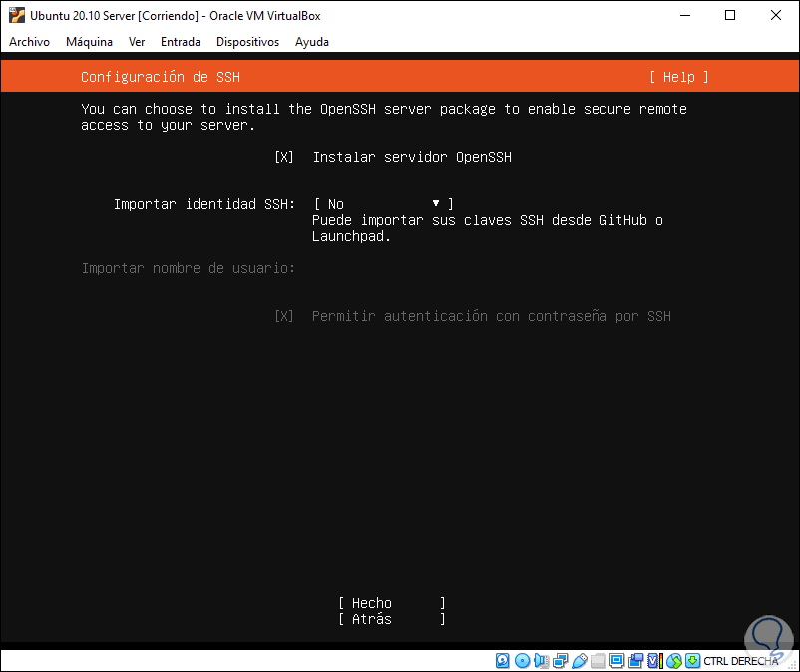Click the Importar identidad SSH label
Image resolution: width=800 pixels, height=672 pixels.
pos(204,204)
